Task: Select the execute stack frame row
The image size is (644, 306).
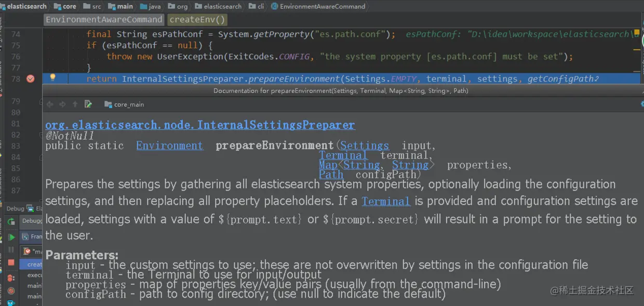Action: [31, 275]
